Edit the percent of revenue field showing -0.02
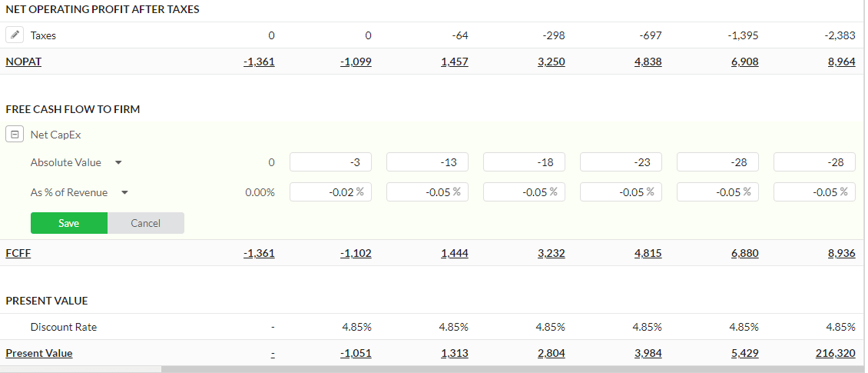This screenshot has height=373, width=868. pyautogui.click(x=330, y=191)
